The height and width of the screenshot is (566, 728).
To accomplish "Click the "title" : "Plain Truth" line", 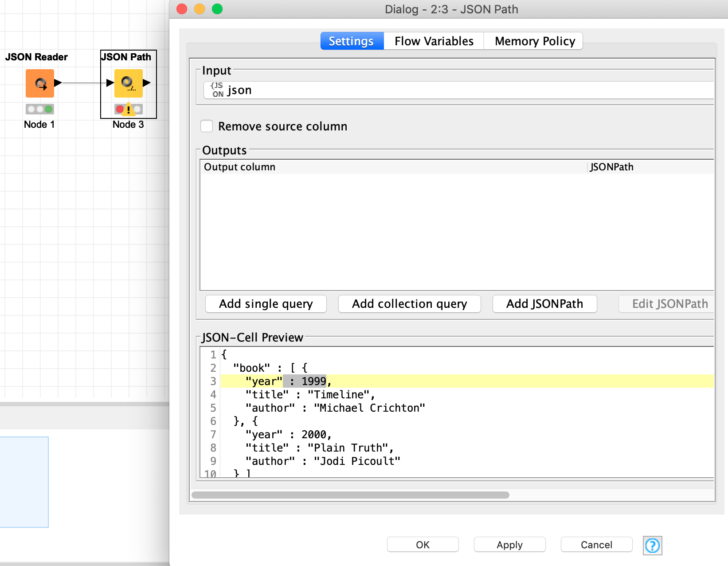I will click(x=320, y=448).
